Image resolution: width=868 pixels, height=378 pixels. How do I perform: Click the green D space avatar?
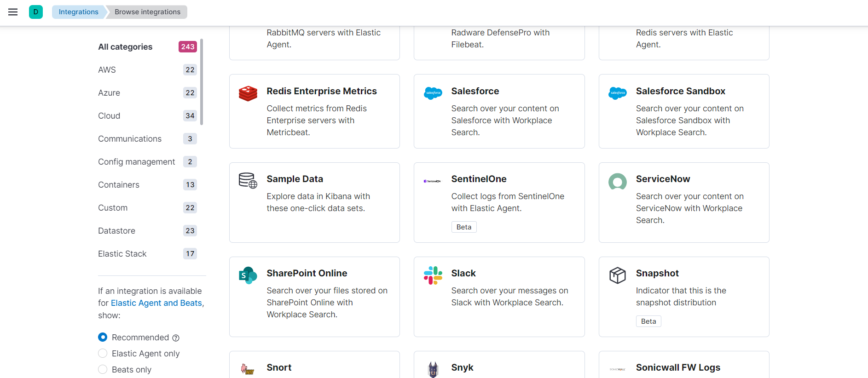coord(36,12)
